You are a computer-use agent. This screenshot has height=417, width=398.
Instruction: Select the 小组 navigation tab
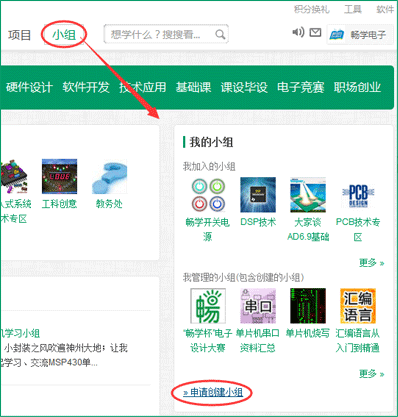64,35
